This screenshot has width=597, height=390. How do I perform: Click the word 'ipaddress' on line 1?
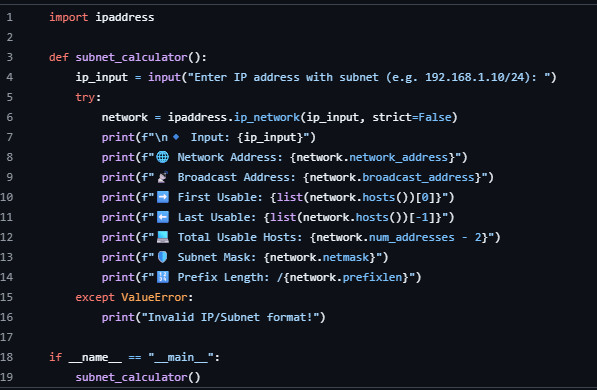click(x=125, y=17)
